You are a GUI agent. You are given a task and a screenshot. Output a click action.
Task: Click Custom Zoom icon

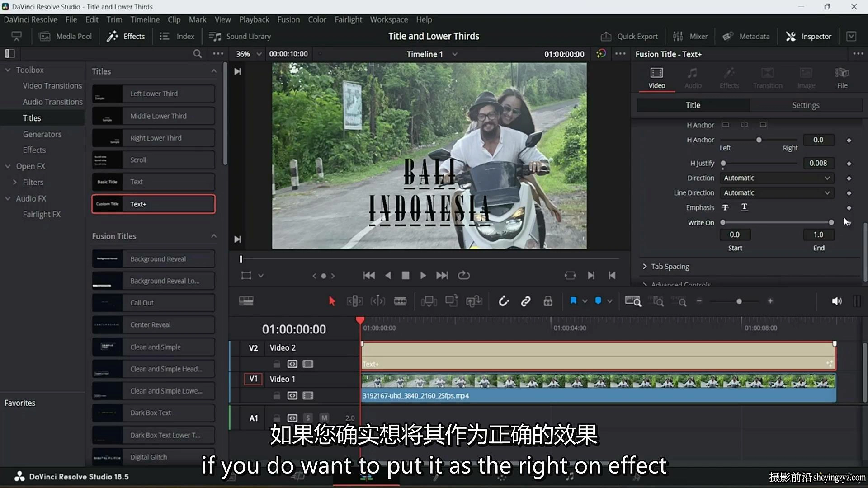679,301
